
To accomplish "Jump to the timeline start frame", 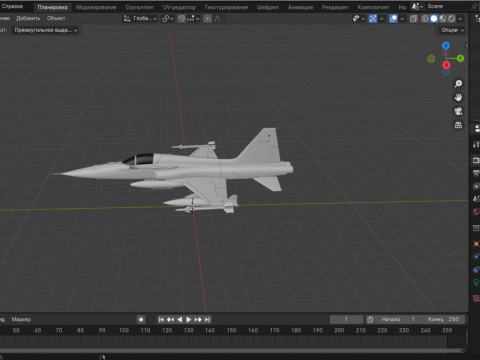I will point(161,319).
